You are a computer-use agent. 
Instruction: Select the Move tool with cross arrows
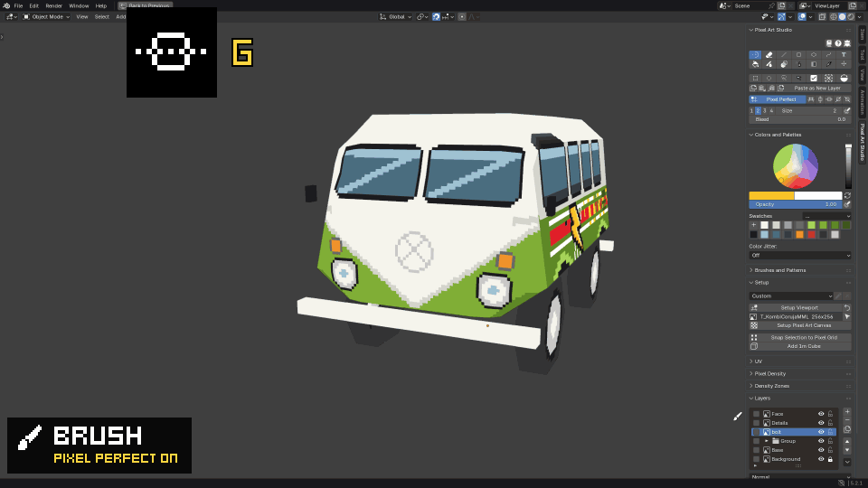click(x=844, y=64)
